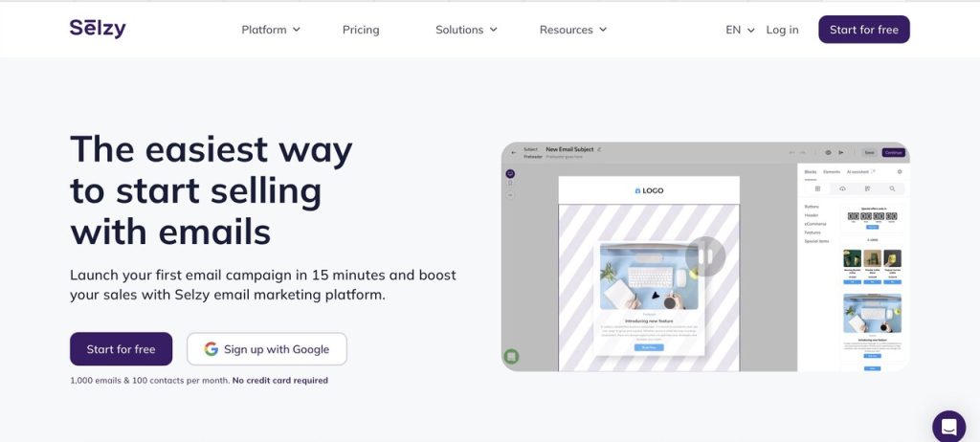Click the desk photo in the email template
The width and height of the screenshot is (980, 442).
(x=648, y=276)
